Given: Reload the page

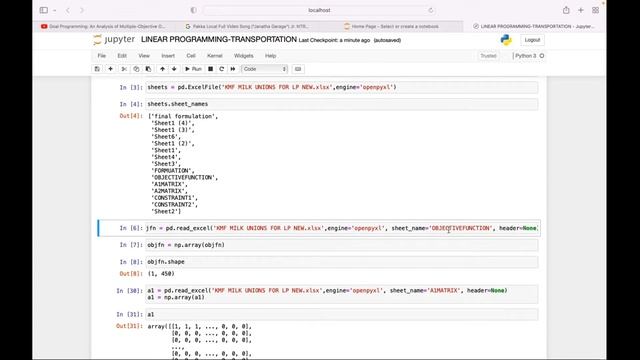Looking at the screenshot, I should click(x=431, y=10).
